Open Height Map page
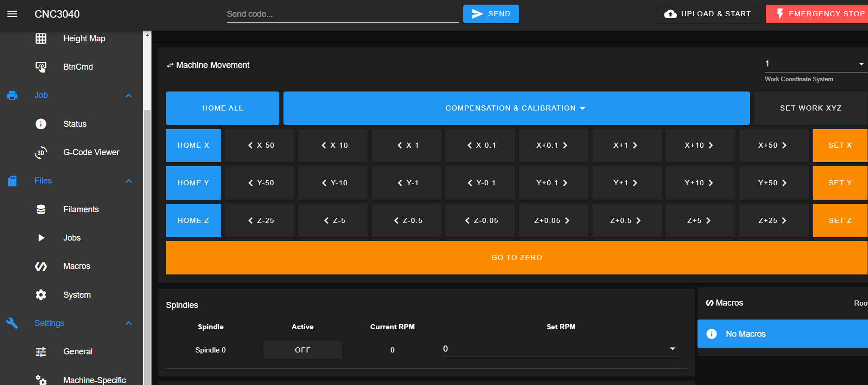Screen dimensions: 868x385 84,39
